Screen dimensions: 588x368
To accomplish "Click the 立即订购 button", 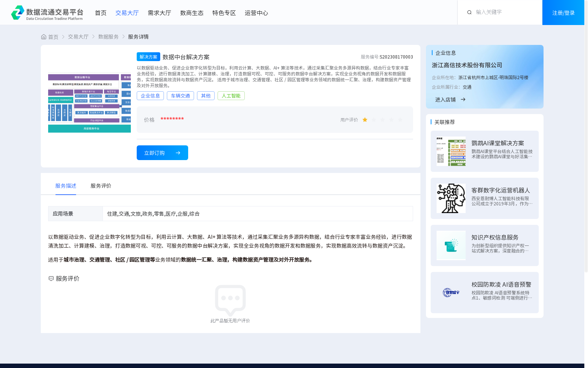I will [x=162, y=153].
